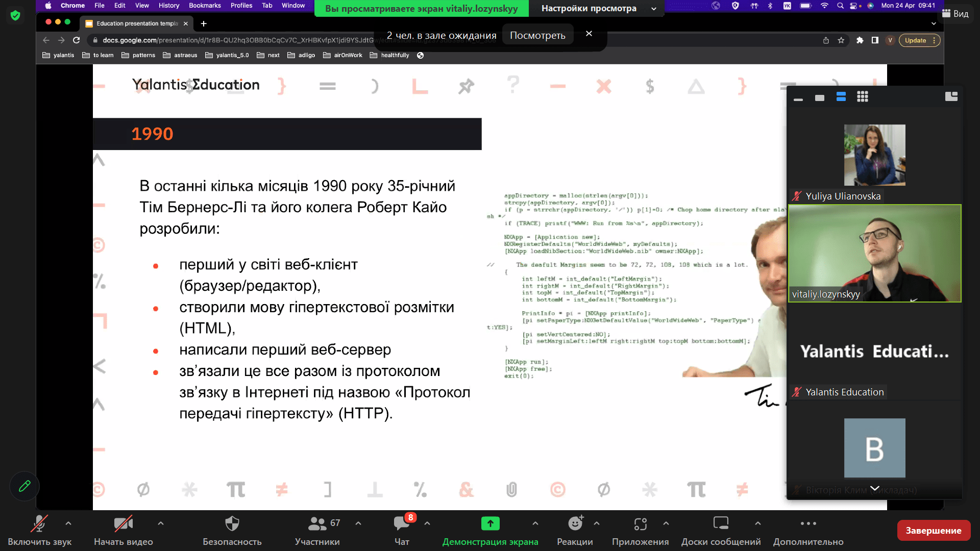
Task: Open macOS Spotlight search icon
Action: tap(840, 6)
